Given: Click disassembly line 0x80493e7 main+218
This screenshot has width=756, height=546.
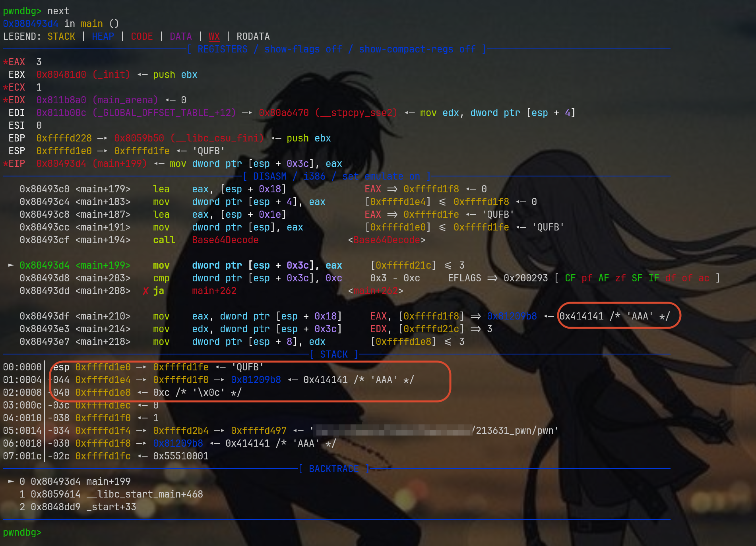Looking at the screenshot, I should pyautogui.click(x=242, y=342).
